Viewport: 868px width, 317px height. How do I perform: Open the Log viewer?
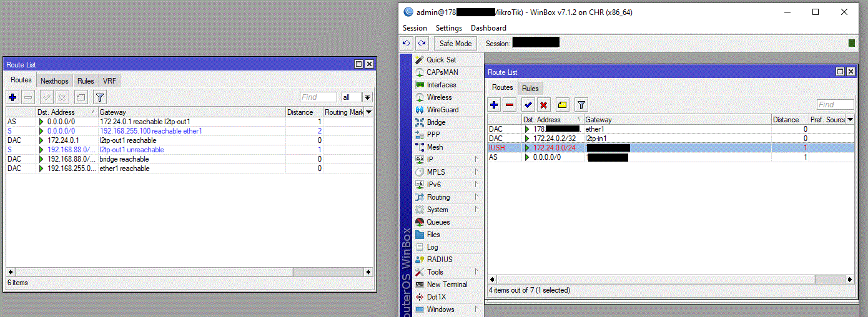(x=432, y=247)
